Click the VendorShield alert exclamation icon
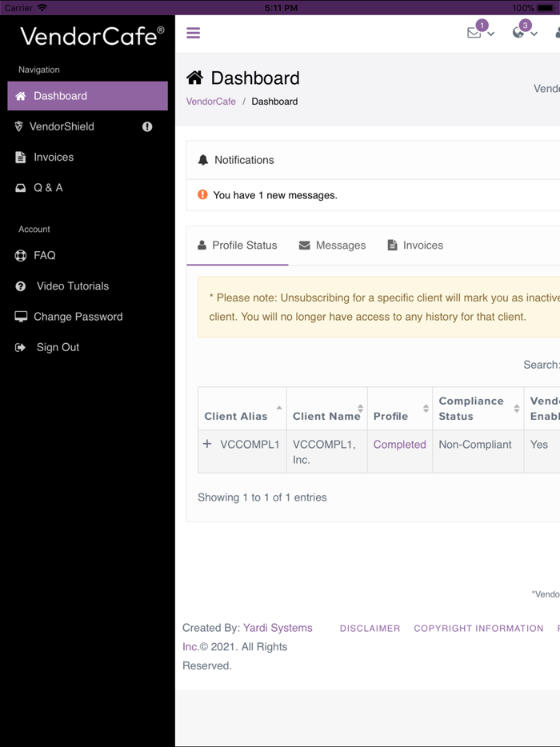560x747 pixels. tap(147, 126)
